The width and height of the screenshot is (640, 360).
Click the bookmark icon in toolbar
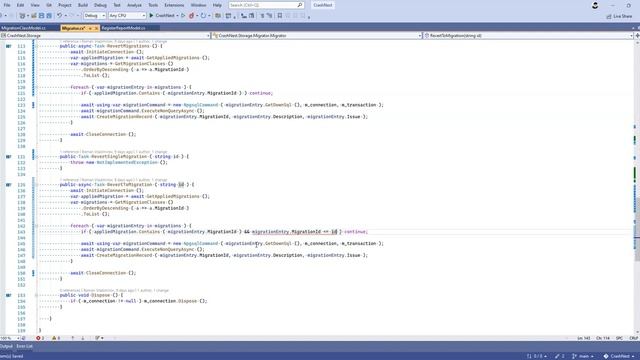point(280,16)
